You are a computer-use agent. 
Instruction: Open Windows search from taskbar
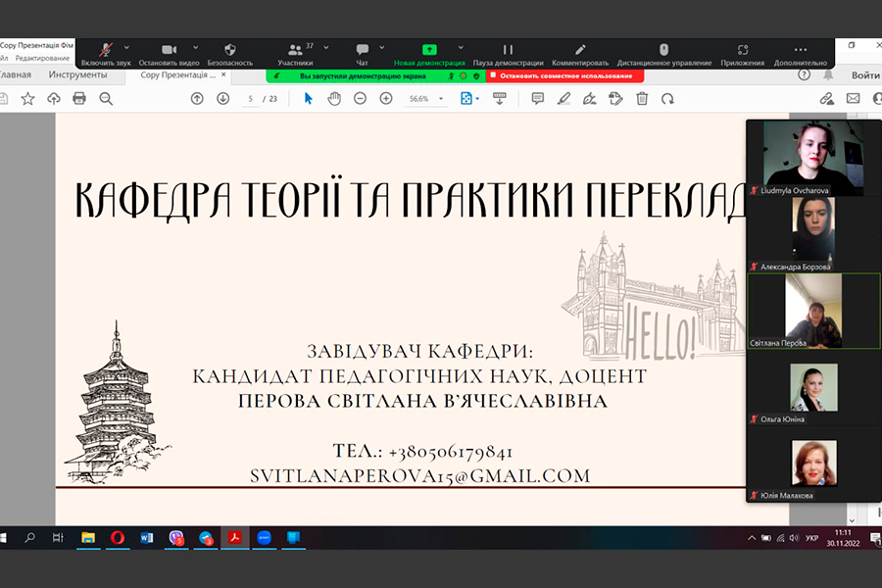tap(29, 538)
